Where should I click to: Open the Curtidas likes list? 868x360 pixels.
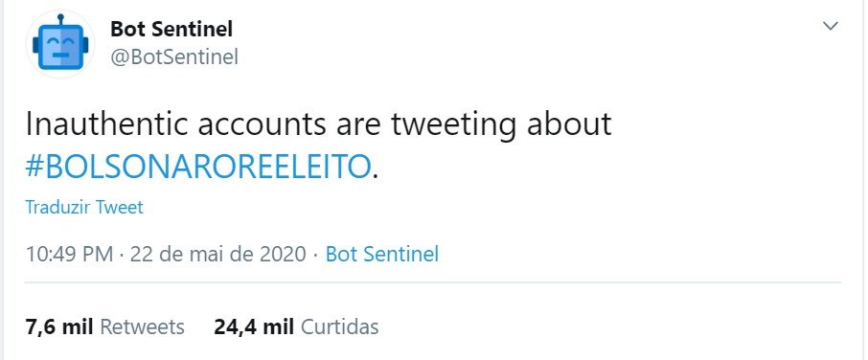tap(339, 326)
